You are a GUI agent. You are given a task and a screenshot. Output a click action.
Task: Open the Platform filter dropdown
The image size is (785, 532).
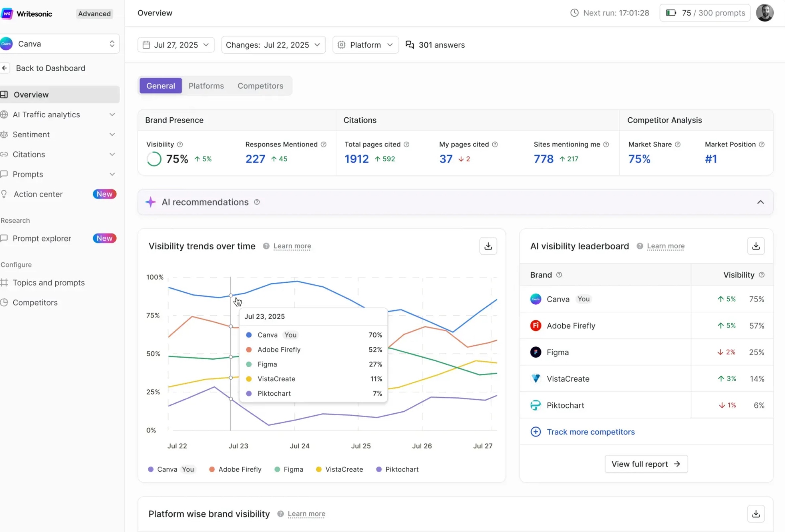tap(365, 45)
